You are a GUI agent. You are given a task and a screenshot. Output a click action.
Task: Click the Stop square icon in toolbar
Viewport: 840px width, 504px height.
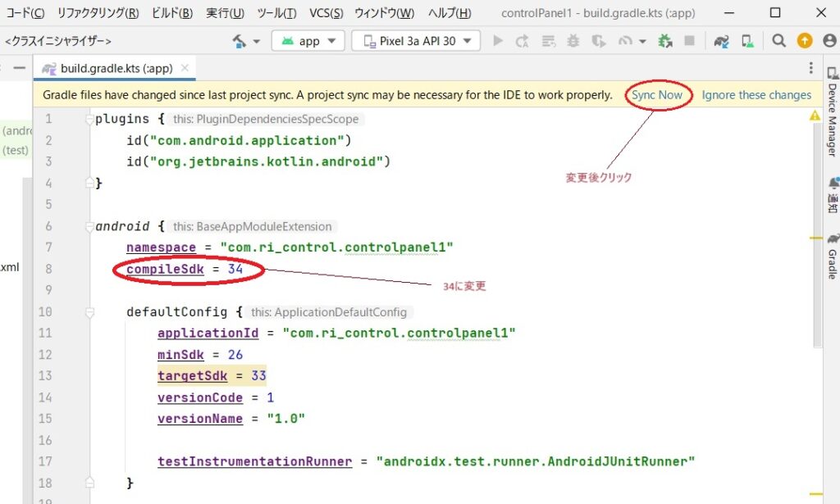coord(690,41)
